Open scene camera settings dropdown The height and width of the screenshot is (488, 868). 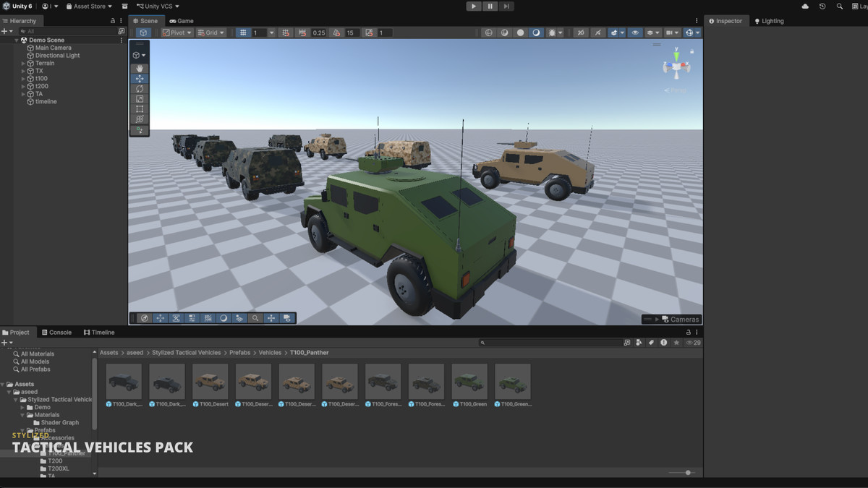click(x=673, y=33)
